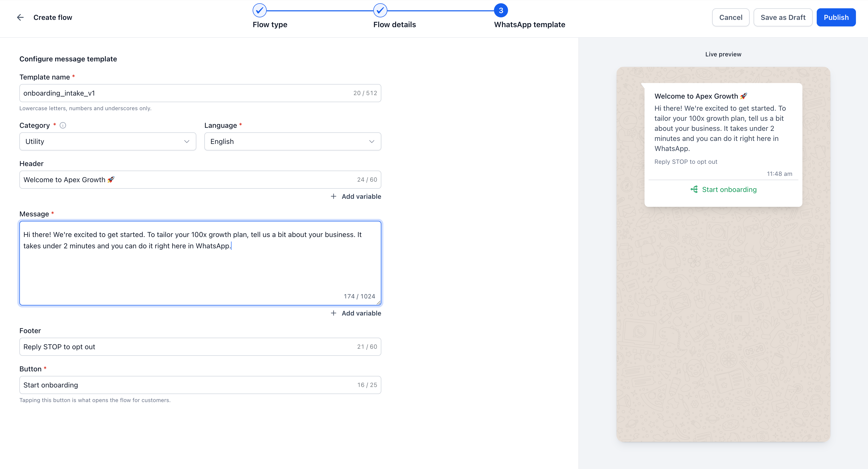
Task: Select the WhatsApp template step label
Action: (x=529, y=25)
